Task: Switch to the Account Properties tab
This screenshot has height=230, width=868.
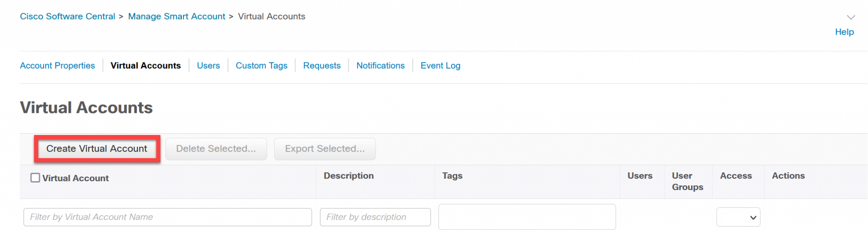Action: coord(57,66)
